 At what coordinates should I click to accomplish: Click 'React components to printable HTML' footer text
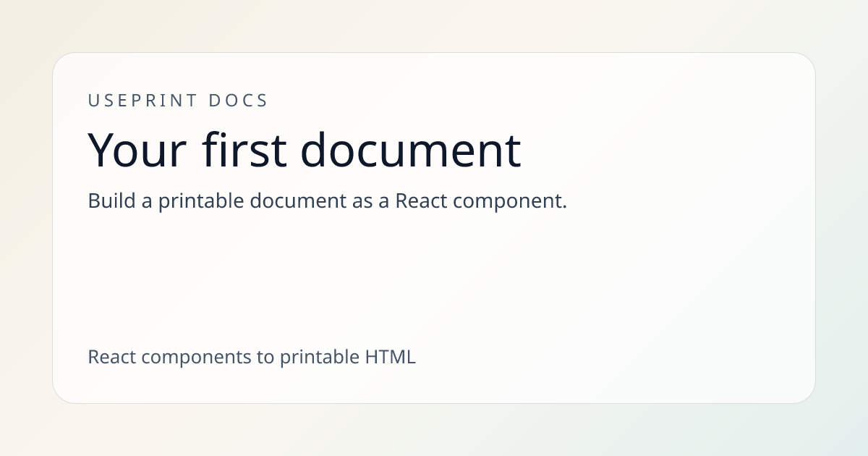[x=252, y=357]
